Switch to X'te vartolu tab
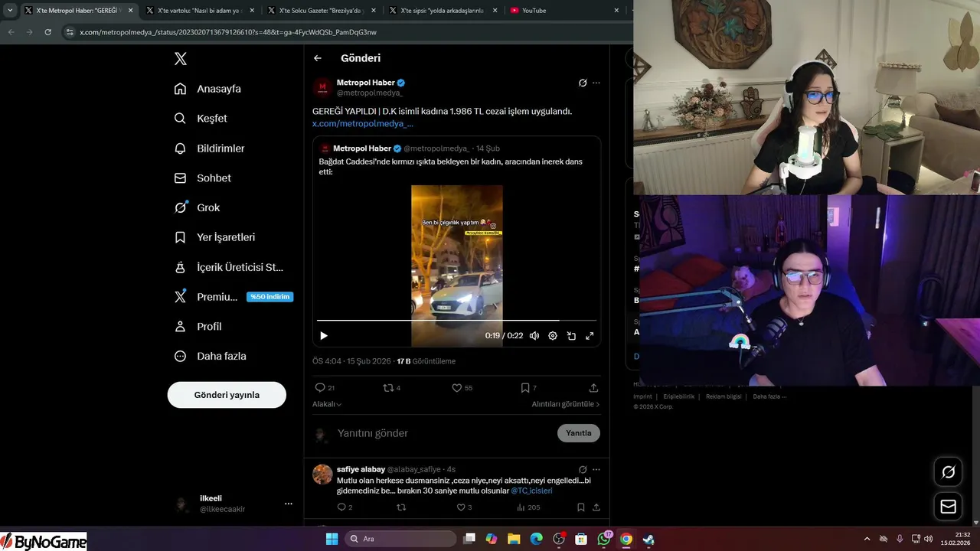The height and width of the screenshot is (551, 980). [199, 11]
